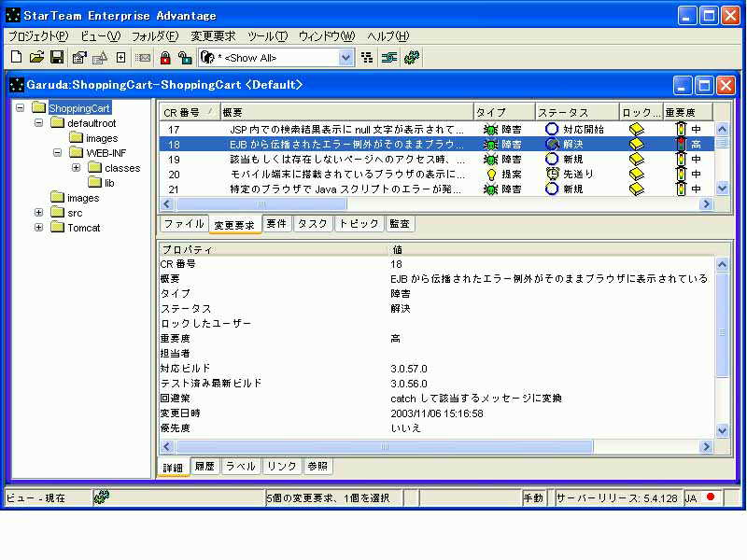Image resolution: width=747 pixels, height=560 pixels.
Task: Click the clock deferred-status icon in row 20
Action: [552, 174]
